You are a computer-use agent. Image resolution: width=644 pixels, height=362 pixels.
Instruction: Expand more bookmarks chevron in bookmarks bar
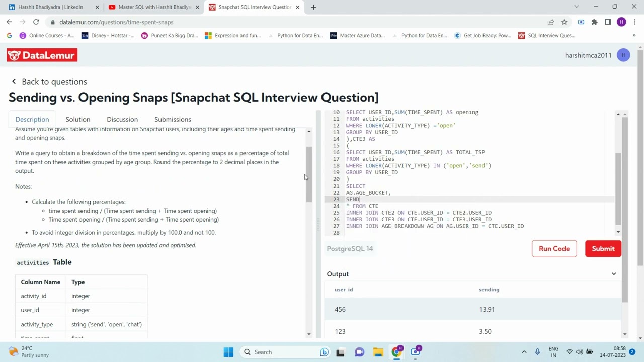(634, 35)
